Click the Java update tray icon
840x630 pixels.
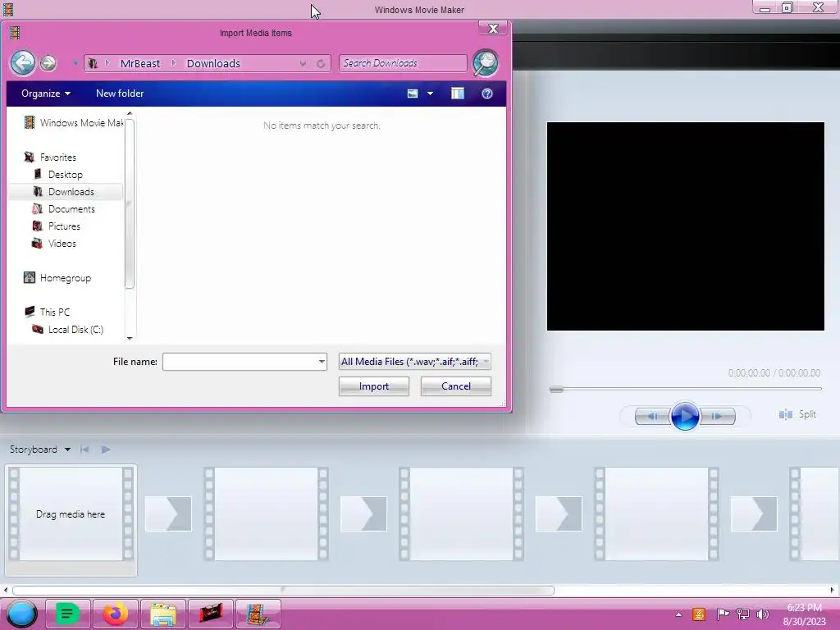click(x=699, y=614)
